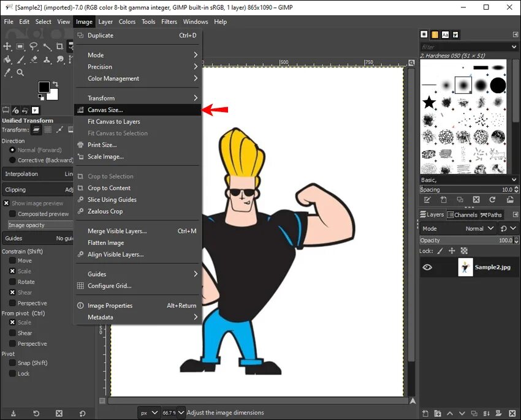Select the Eraser tool
Viewport: 521px width, 420px height.
pyautogui.click(x=34, y=60)
